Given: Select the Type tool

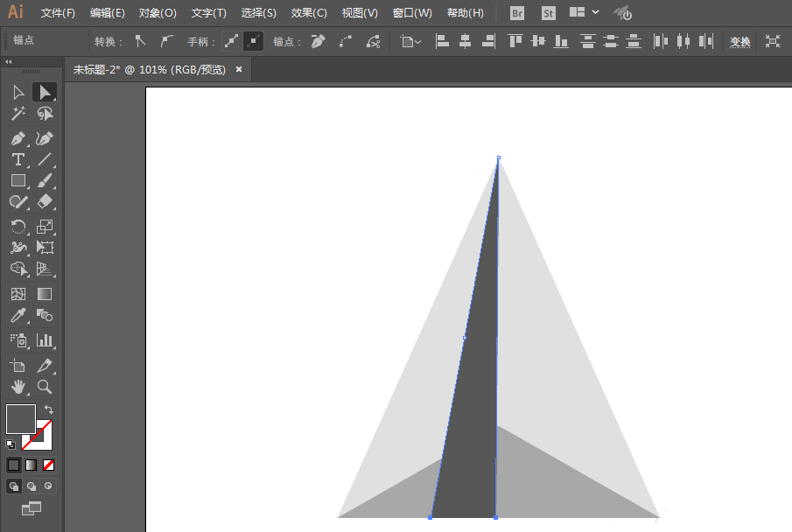Looking at the screenshot, I should click(18, 159).
